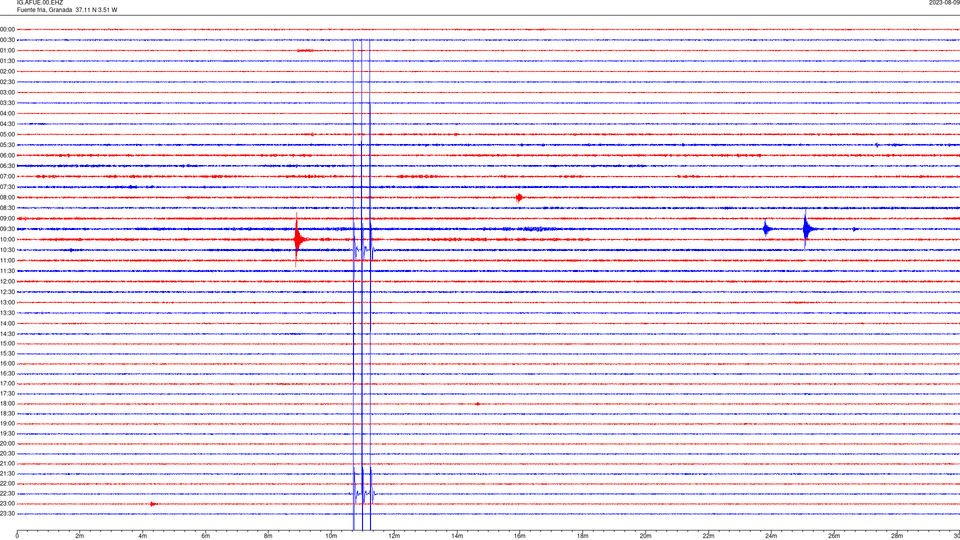Select the 08:00 trace label

[7, 198]
